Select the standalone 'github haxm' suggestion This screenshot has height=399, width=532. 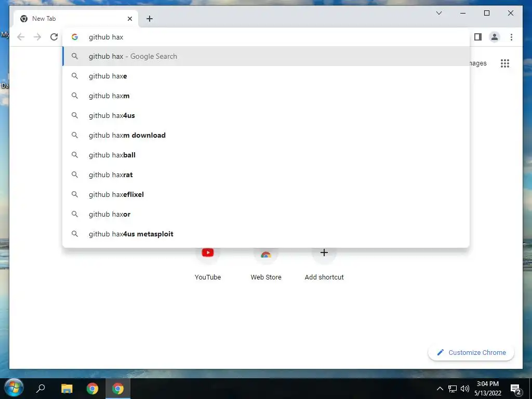[x=267, y=96]
